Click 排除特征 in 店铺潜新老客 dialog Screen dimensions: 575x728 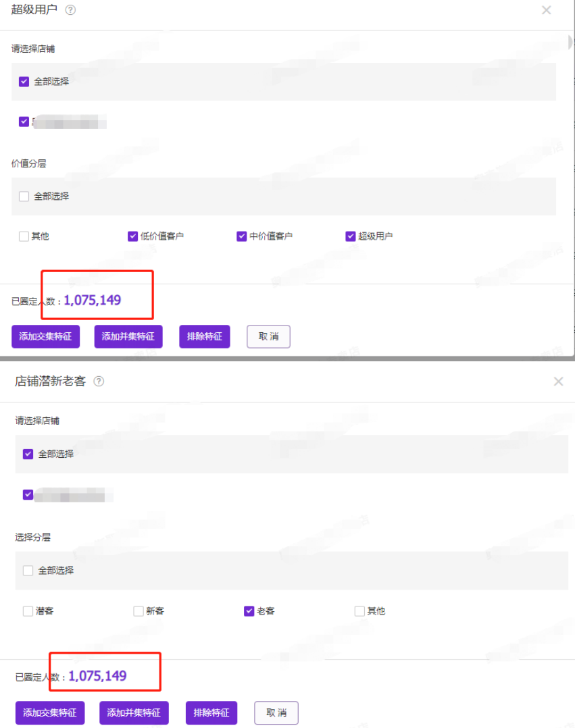point(211,712)
